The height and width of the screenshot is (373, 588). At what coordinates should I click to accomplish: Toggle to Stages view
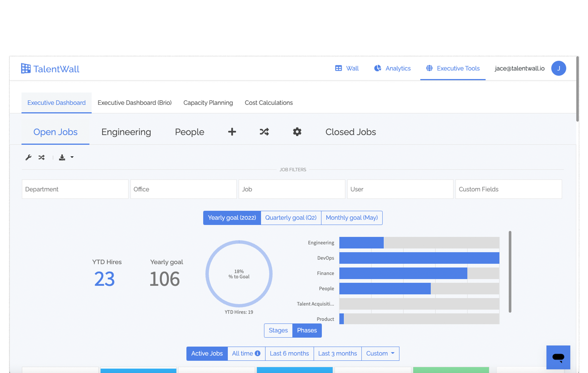[x=278, y=330]
